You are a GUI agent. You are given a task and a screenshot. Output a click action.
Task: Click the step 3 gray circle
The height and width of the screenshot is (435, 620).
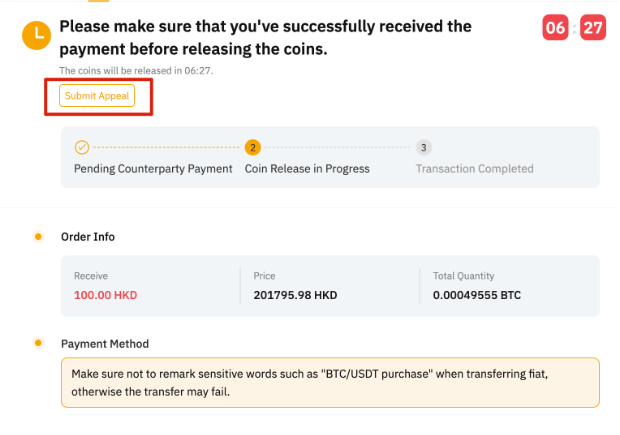[424, 148]
